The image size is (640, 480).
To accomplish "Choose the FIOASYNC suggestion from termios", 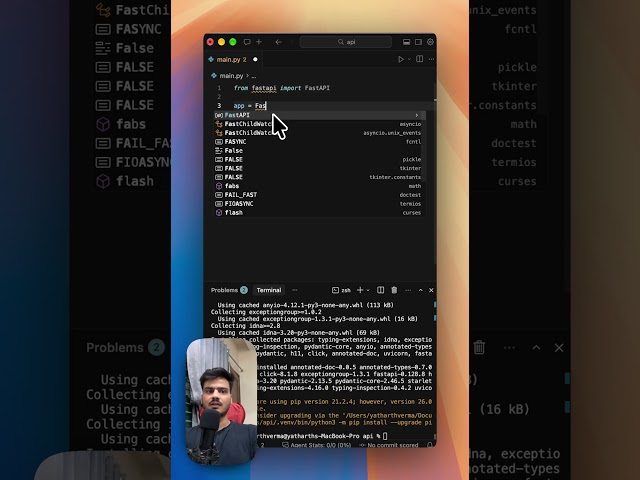I will 320,204.
